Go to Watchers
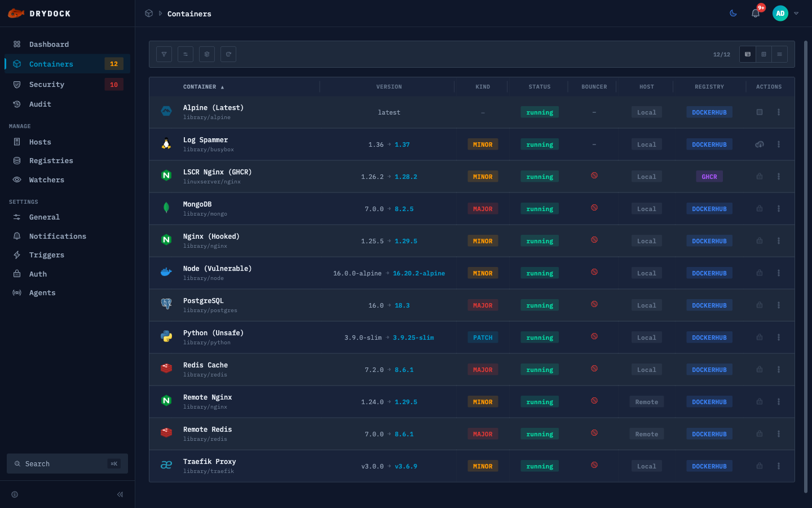This screenshot has height=508, width=812. click(68, 179)
